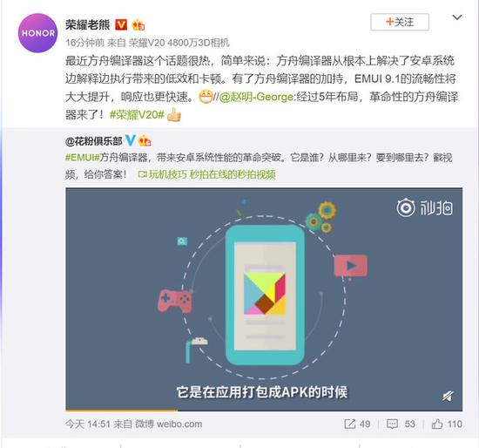
Task: Unmute the video with speaker icon
Action: (x=448, y=396)
